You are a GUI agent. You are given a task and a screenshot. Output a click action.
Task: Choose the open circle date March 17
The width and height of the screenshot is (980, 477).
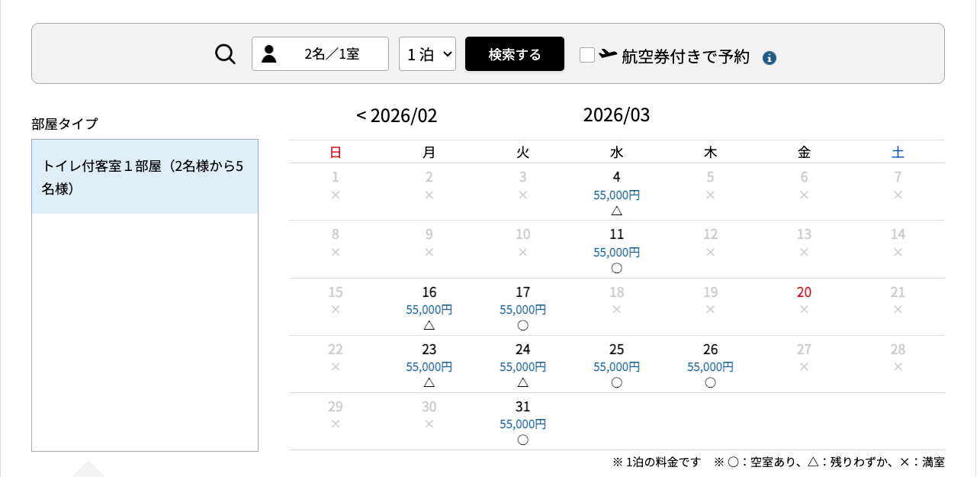(x=522, y=309)
